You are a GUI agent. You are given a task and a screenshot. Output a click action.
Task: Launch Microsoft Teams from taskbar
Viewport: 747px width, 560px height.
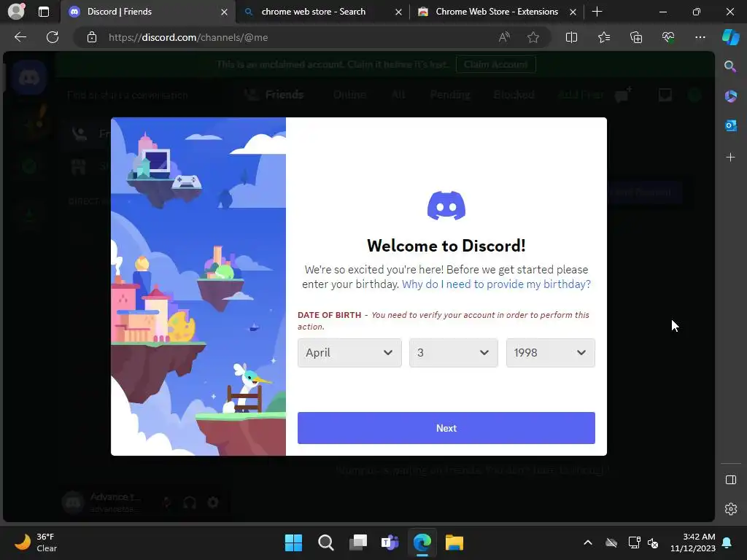click(x=390, y=542)
